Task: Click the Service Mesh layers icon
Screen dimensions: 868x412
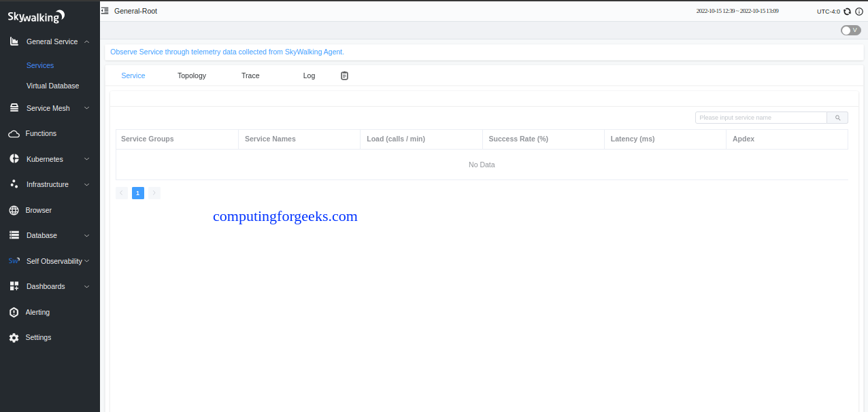Action: click(14, 108)
